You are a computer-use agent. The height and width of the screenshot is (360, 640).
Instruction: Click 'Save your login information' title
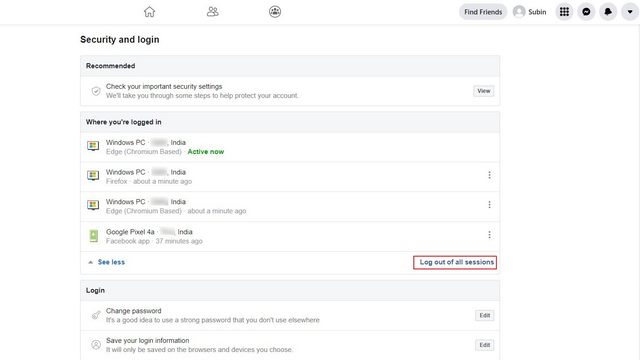tap(147, 340)
